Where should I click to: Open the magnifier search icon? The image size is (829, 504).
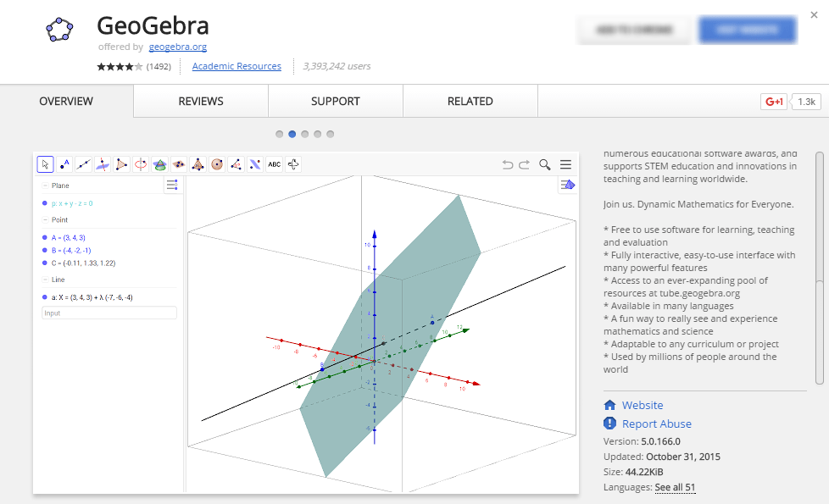tap(544, 165)
